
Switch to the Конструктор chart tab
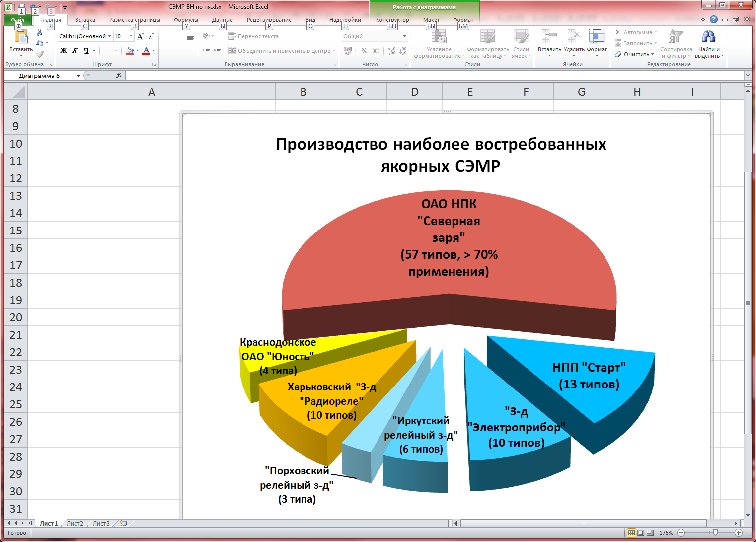(x=392, y=20)
